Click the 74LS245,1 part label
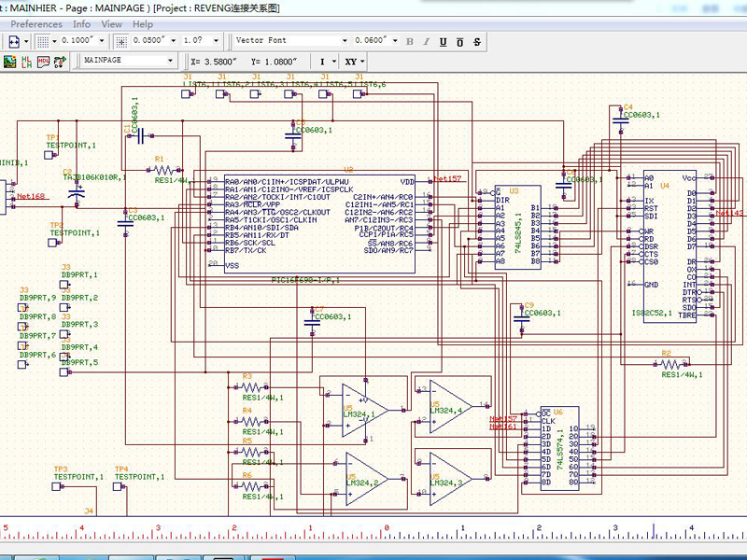This screenshot has width=747, height=560. (x=518, y=232)
